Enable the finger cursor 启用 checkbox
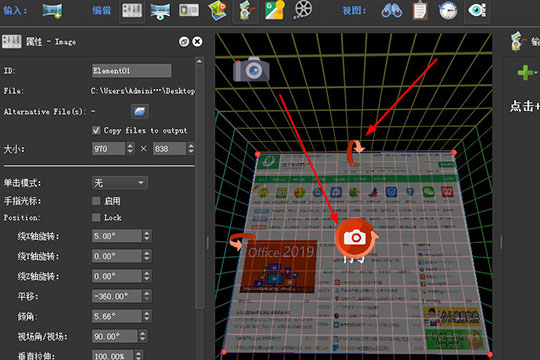The height and width of the screenshot is (360, 540). point(96,201)
